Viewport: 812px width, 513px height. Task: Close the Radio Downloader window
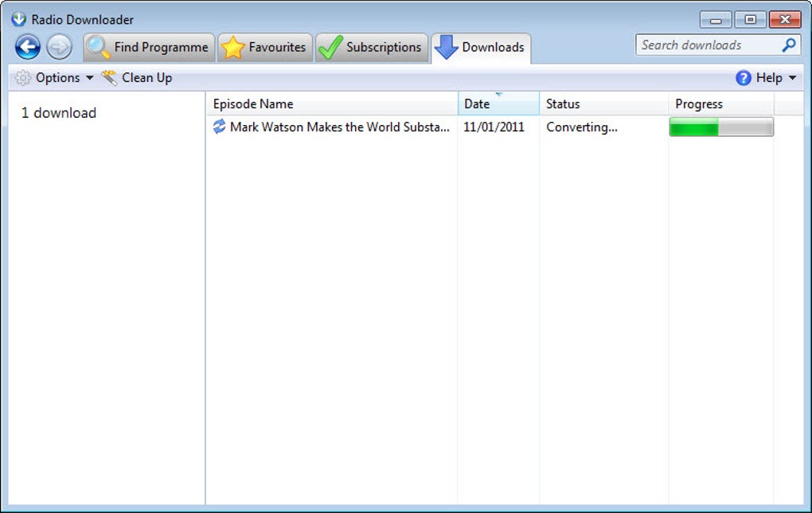[785, 20]
